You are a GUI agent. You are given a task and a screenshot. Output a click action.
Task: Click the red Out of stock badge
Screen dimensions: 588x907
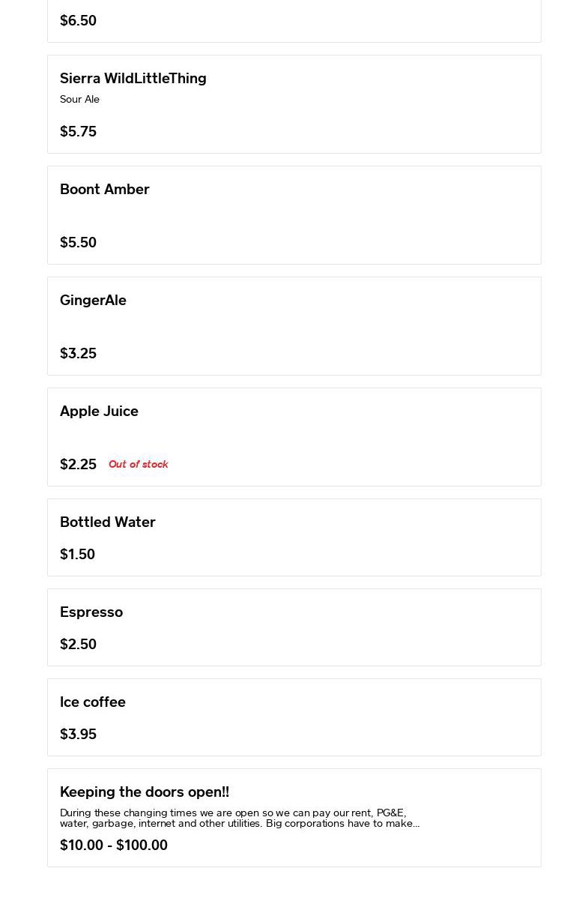139,464
